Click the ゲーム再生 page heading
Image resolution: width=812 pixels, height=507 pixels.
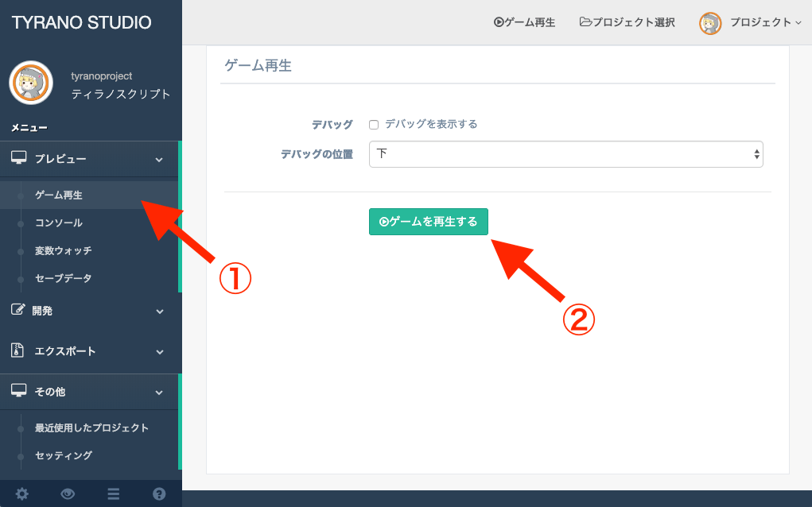258,66
